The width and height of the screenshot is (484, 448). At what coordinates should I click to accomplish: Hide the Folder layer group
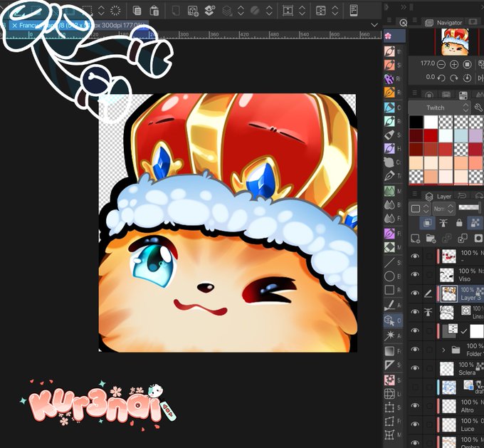(x=415, y=349)
